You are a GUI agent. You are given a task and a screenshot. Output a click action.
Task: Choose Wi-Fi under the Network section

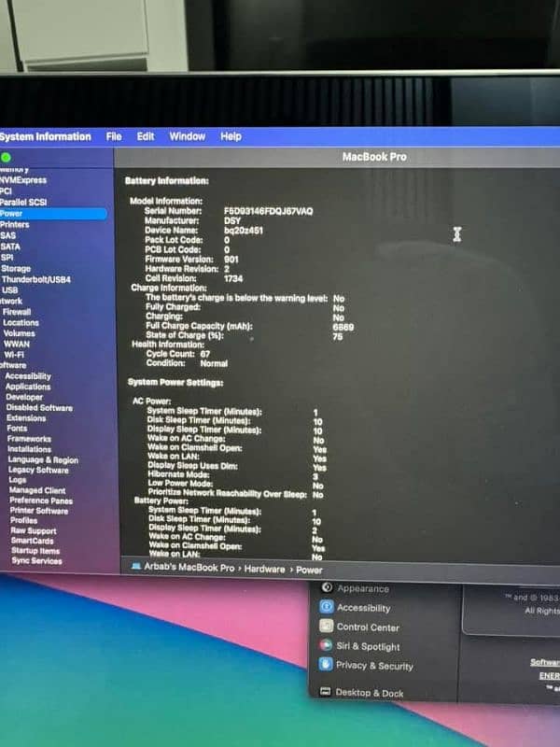tap(14, 355)
